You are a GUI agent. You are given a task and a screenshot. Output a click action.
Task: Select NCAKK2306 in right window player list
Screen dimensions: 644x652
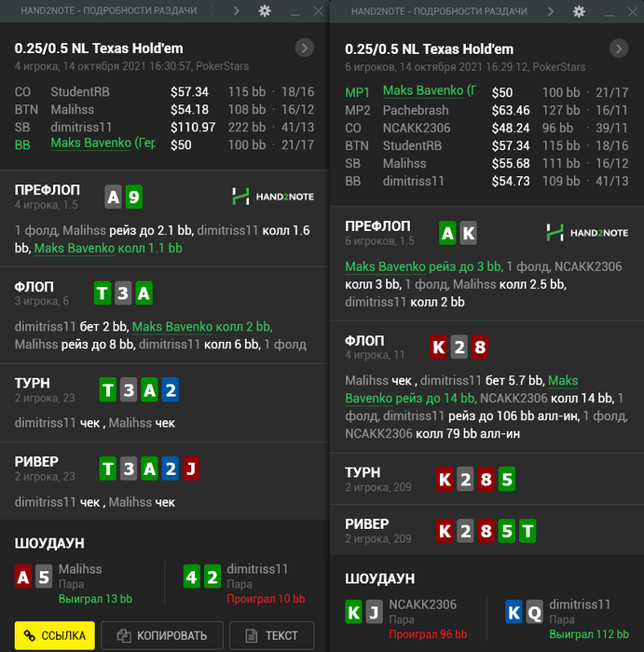(x=417, y=129)
